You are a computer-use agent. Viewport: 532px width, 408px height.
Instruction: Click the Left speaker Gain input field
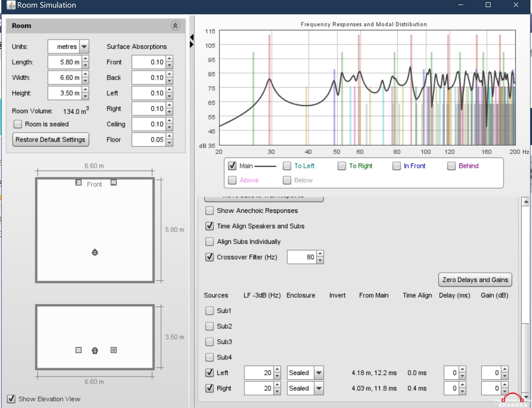(x=491, y=373)
